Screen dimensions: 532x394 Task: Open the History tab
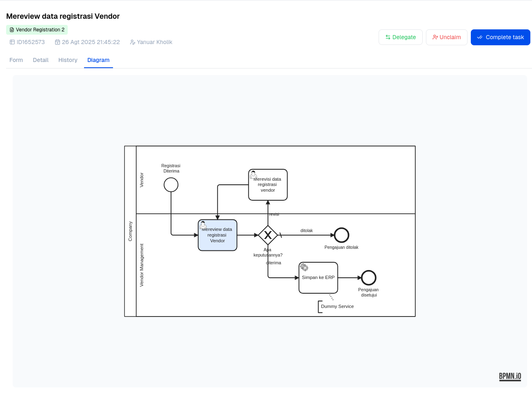tap(68, 60)
